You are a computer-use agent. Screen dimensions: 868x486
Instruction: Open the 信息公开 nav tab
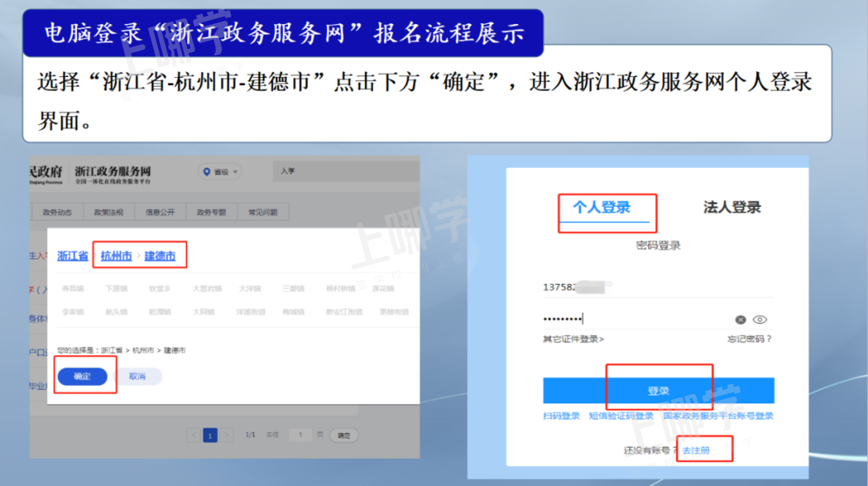click(160, 212)
